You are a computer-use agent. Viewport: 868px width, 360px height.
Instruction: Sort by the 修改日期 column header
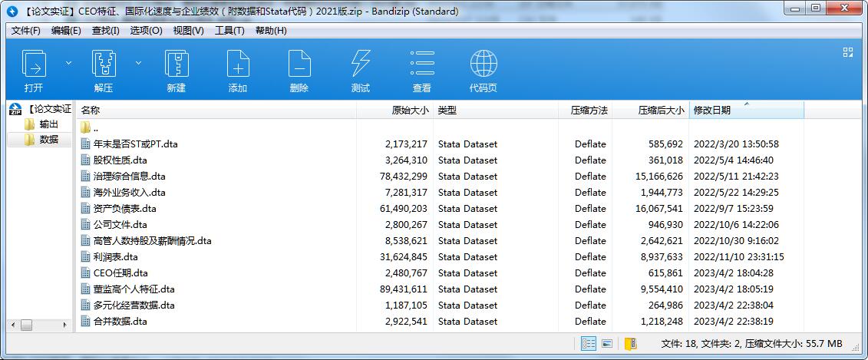pyautogui.click(x=746, y=111)
